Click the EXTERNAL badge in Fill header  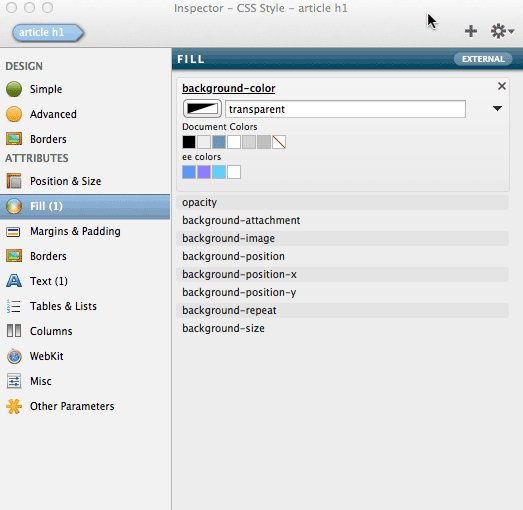pos(483,59)
